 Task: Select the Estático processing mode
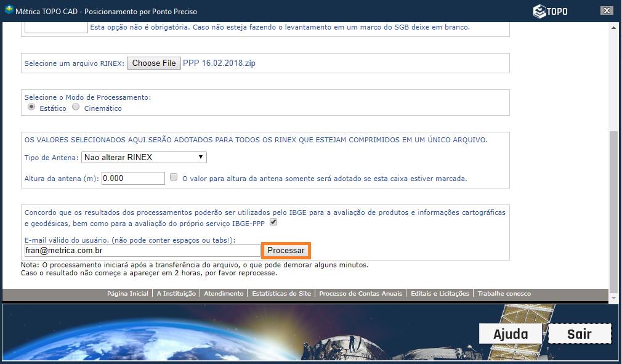(31, 107)
